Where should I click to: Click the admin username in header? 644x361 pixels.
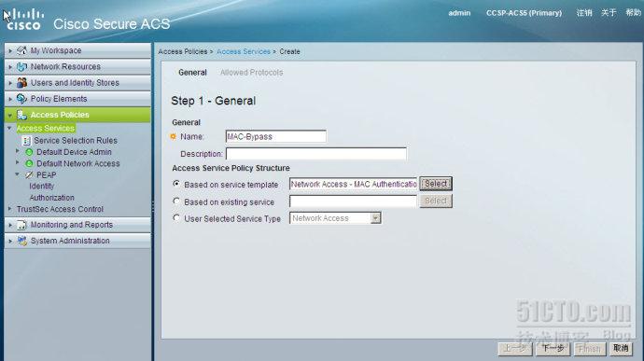[459, 13]
